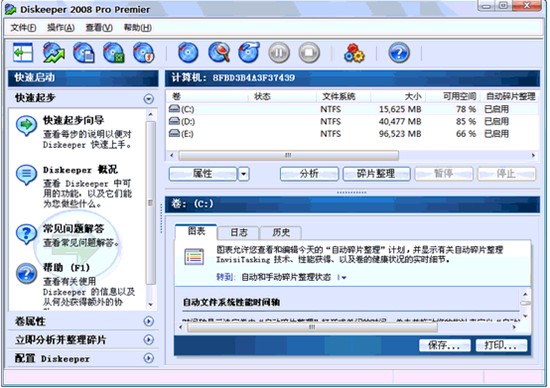Click the 卷 column header
550x388 pixels.
[208, 96]
